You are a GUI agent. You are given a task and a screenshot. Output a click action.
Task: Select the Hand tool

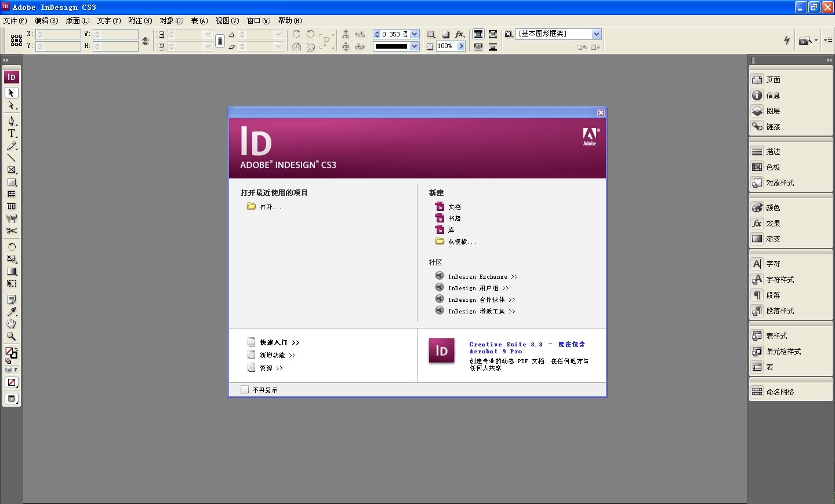click(12, 324)
